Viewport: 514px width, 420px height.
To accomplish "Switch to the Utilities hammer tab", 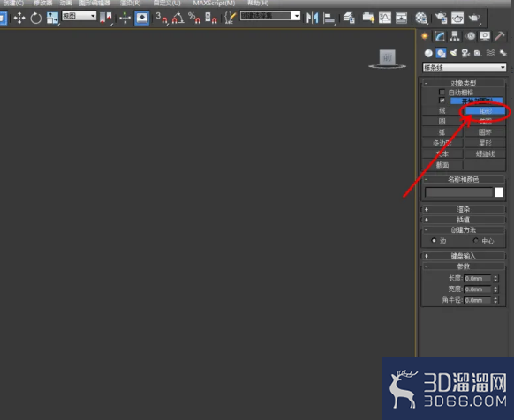I will click(500, 36).
